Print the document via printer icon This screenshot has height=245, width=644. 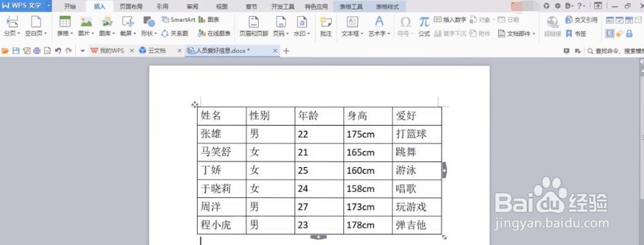coord(37,50)
